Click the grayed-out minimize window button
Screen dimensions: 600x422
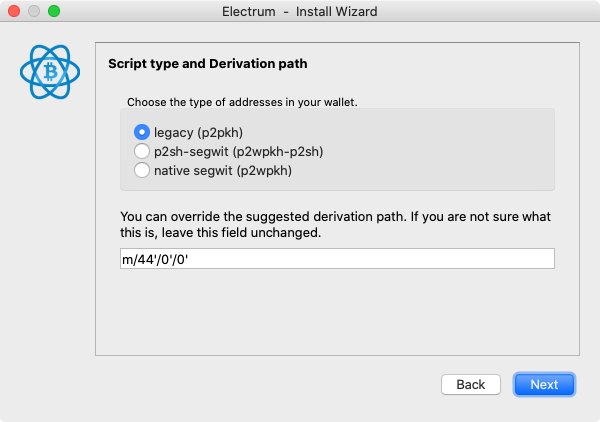pos(34,11)
